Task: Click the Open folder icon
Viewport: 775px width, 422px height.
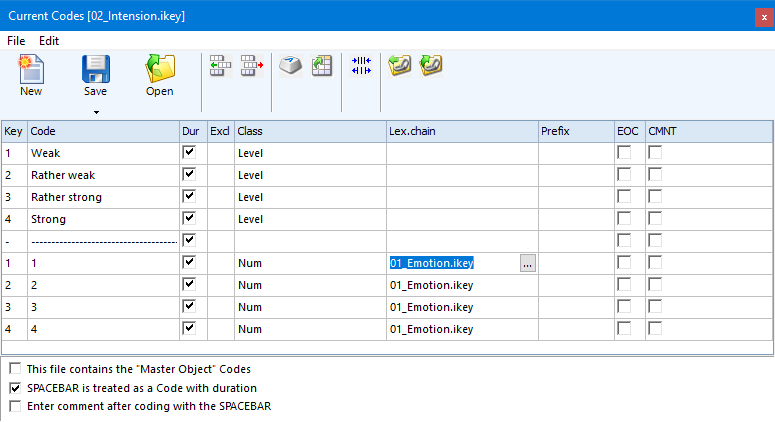Action: [160, 70]
